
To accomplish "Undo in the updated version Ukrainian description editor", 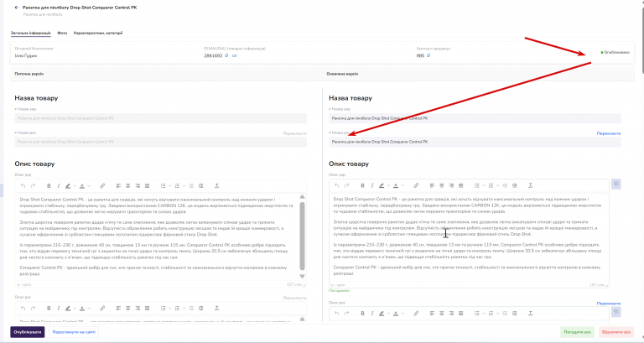I will point(337,185).
